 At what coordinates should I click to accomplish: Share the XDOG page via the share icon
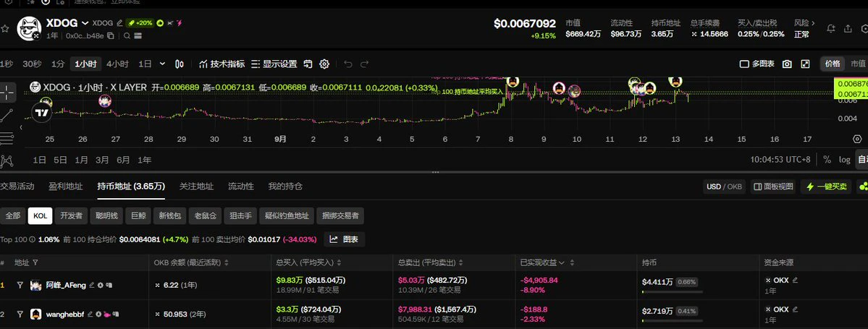pos(848,29)
